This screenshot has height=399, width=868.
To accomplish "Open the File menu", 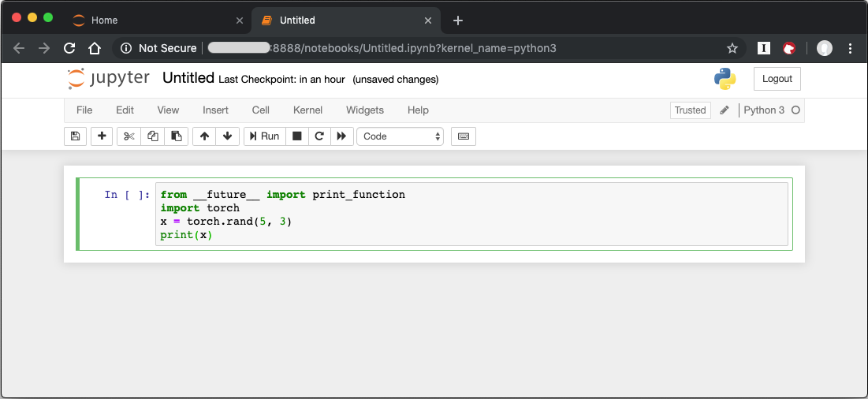I will (x=84, y=110).
